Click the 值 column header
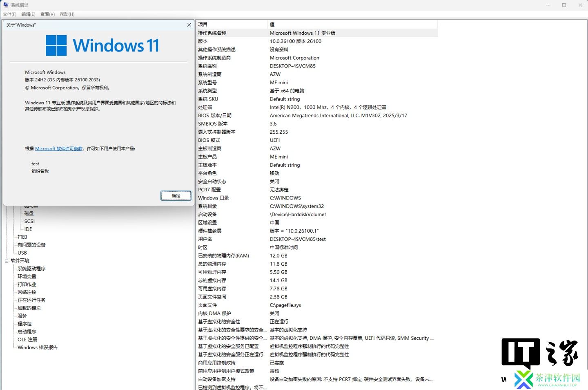The image size is (588, 390). click(352, 25)
